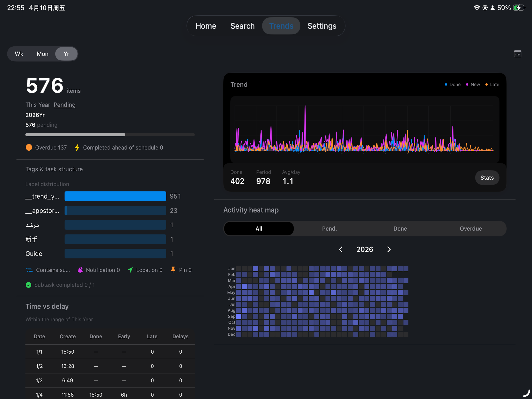Open the Pending status selector link
The width and height of the screenshot is (532, 399).
click(x=64, y=105)
